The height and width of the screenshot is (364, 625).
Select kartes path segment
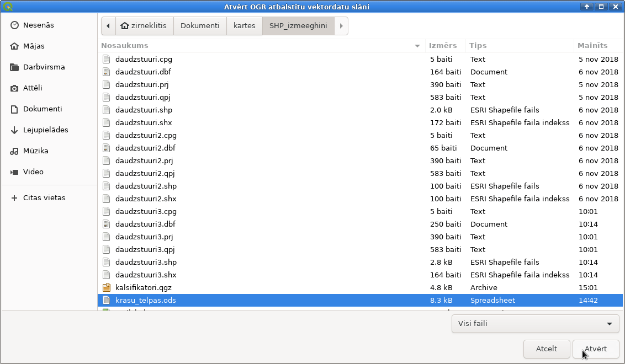coord(245,26)
